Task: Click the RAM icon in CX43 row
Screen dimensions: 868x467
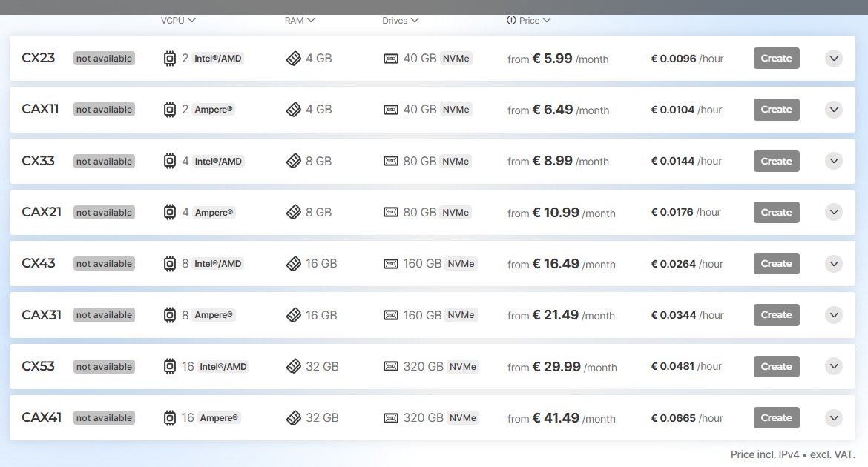Action: click(293, 263)
